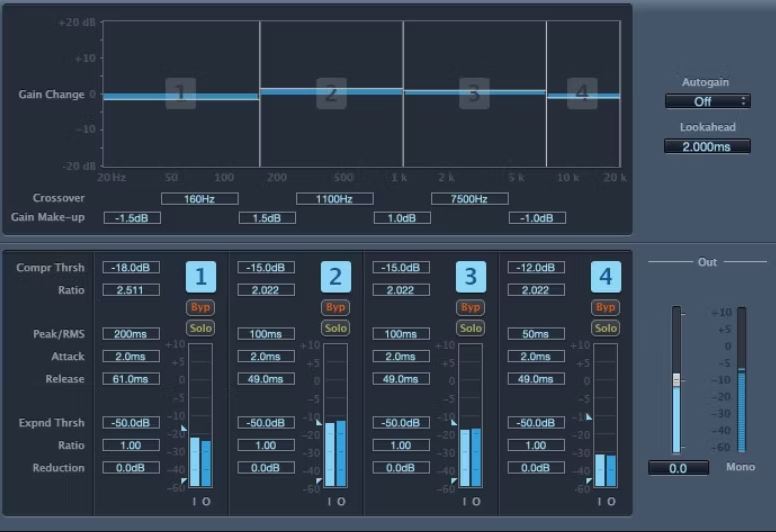Toggle band 4 enable button
Image resolution: width=776 pixels, height=532 pixels.
point(606,277)
